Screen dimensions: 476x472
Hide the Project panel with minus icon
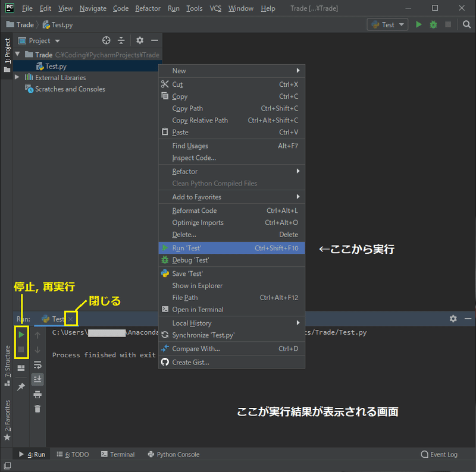[155, 40]
